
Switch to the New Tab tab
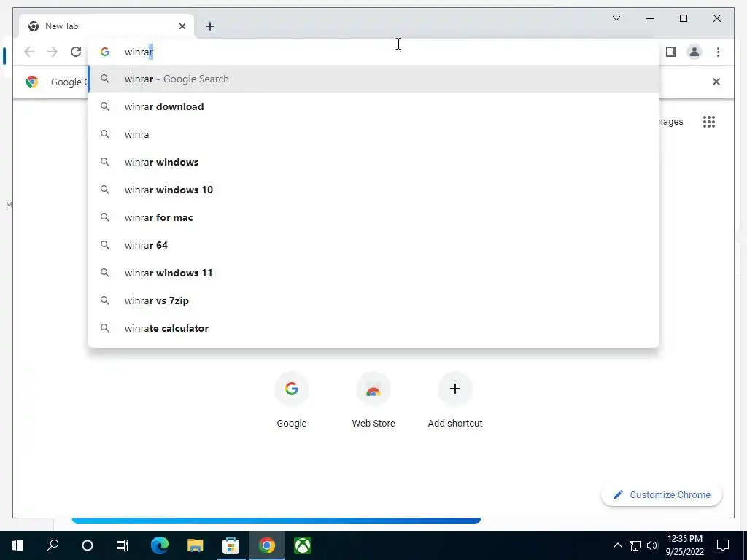107,26
